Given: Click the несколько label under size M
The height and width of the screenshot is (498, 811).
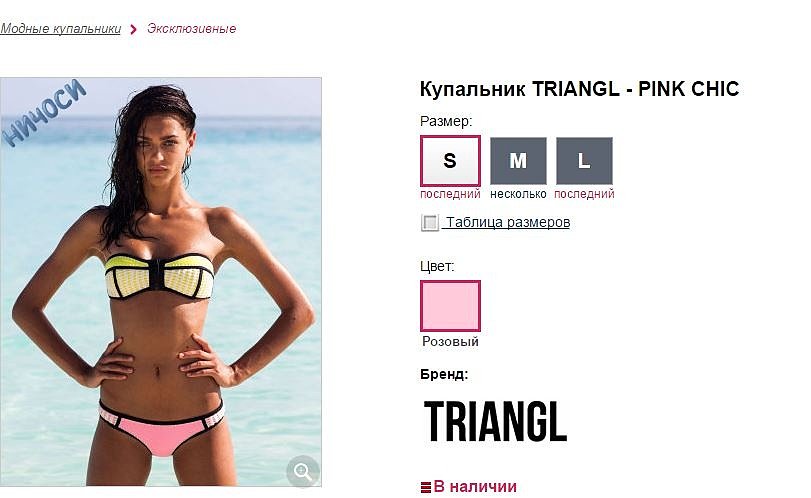Looking at the screenshot, I should pyautogui.click(x=518, y=194).
